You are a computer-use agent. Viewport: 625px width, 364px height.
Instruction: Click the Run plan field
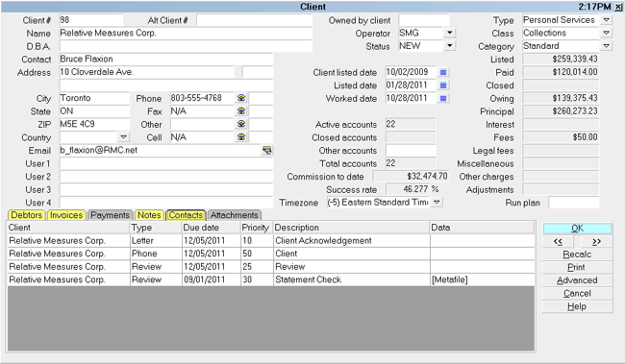[574, 203]
